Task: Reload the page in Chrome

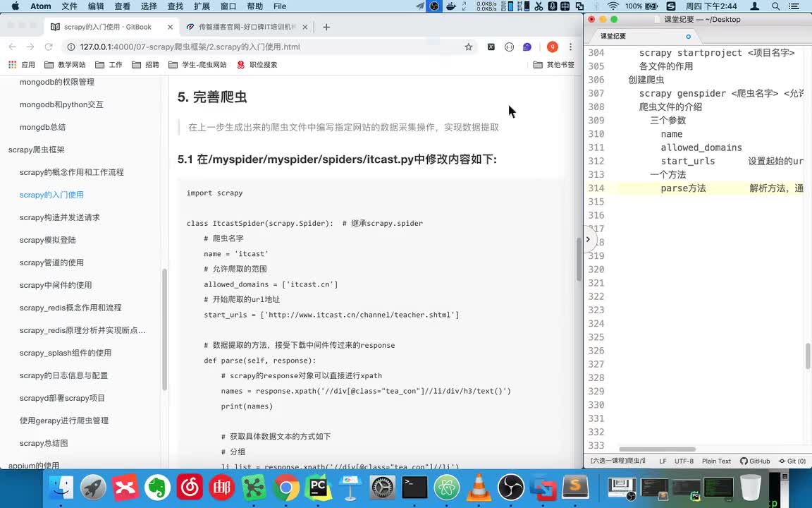Action: point(49,47)
